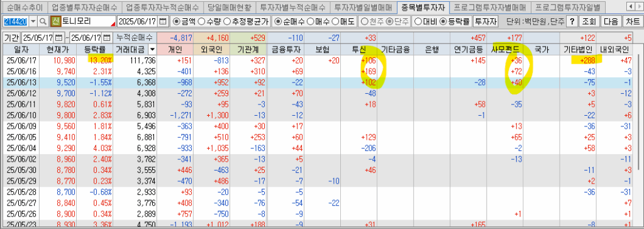Click the stock search magnifier icon

(x=43, y=21)
